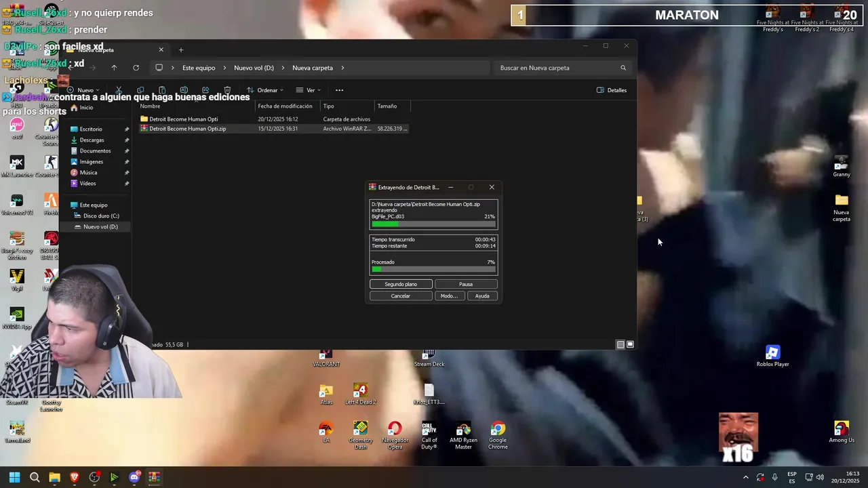This screenshot has height=488, width=868.
Task: Select Disco duro (C:) in the navigation tree
Action: pos(101,216)
